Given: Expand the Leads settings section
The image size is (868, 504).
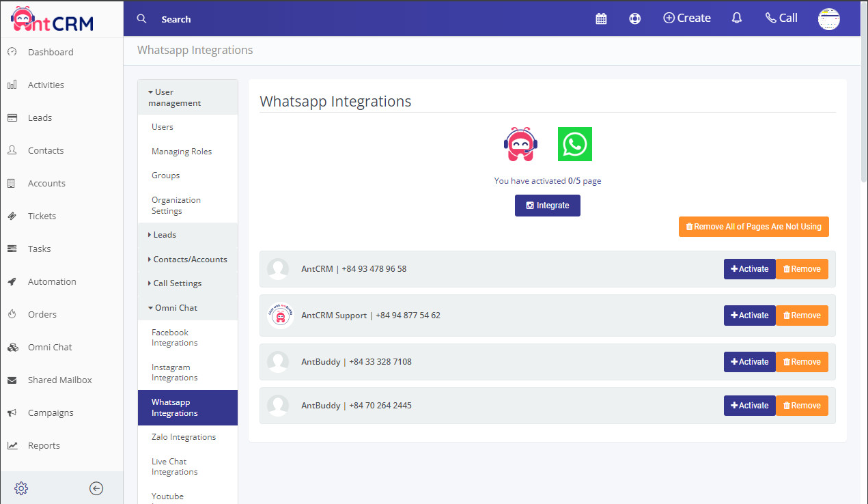Looking at the screenshot, I should 188,234.
